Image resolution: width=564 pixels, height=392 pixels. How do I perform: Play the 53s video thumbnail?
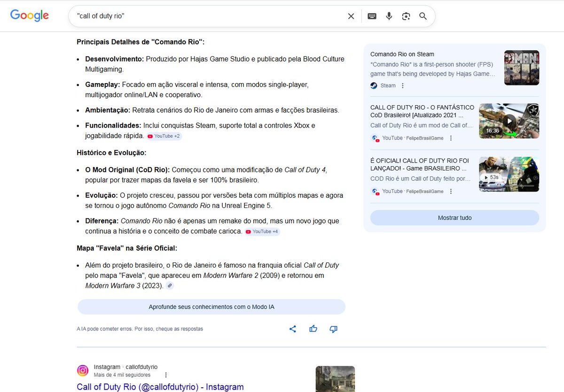[509, 174]
